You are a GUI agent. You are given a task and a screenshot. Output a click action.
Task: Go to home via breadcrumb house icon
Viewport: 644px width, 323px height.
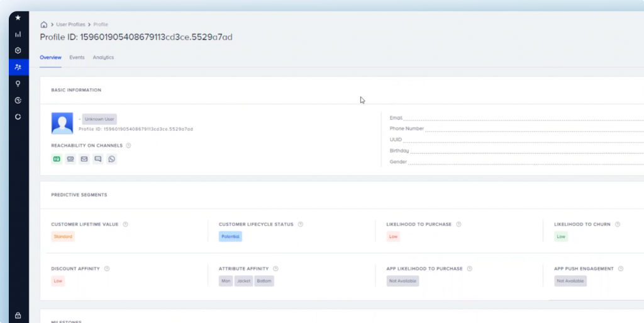point(44,25)
